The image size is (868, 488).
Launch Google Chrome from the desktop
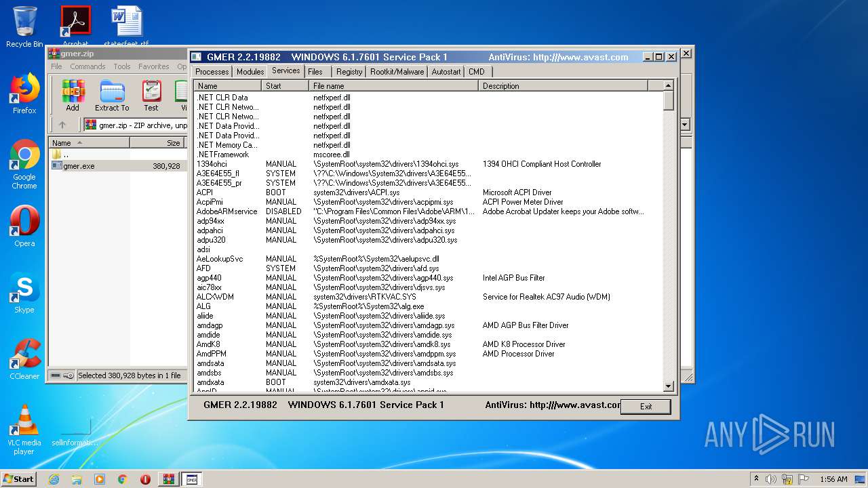24,164
